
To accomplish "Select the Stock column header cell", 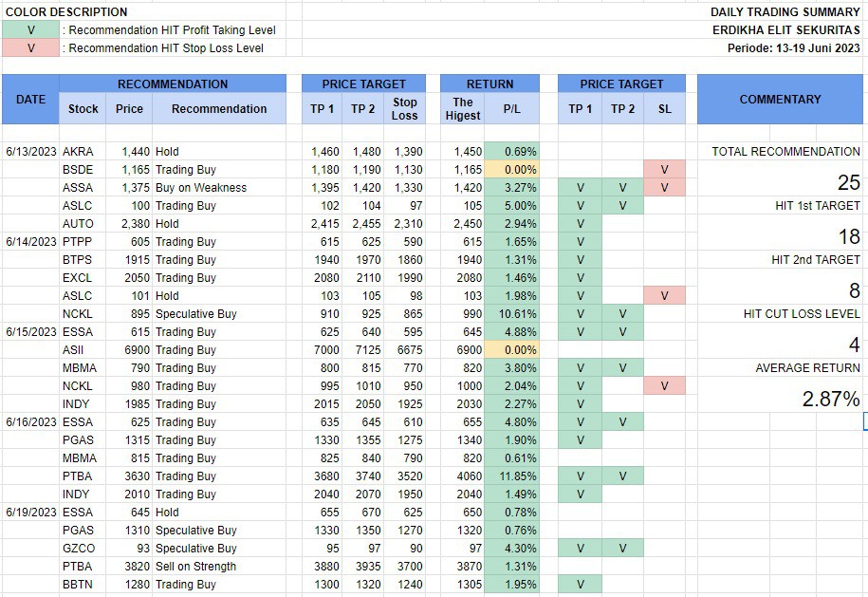I will [x=83, y=109].
